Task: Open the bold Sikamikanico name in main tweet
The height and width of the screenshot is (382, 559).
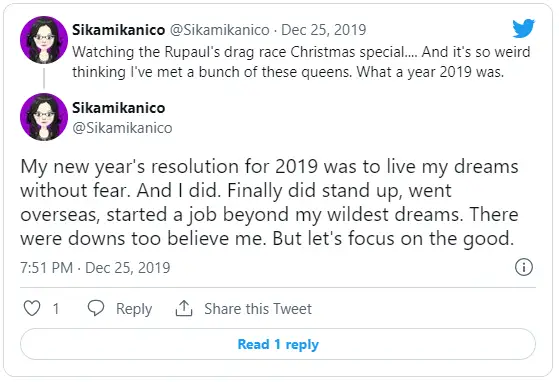Action: [x=118, y=108]
